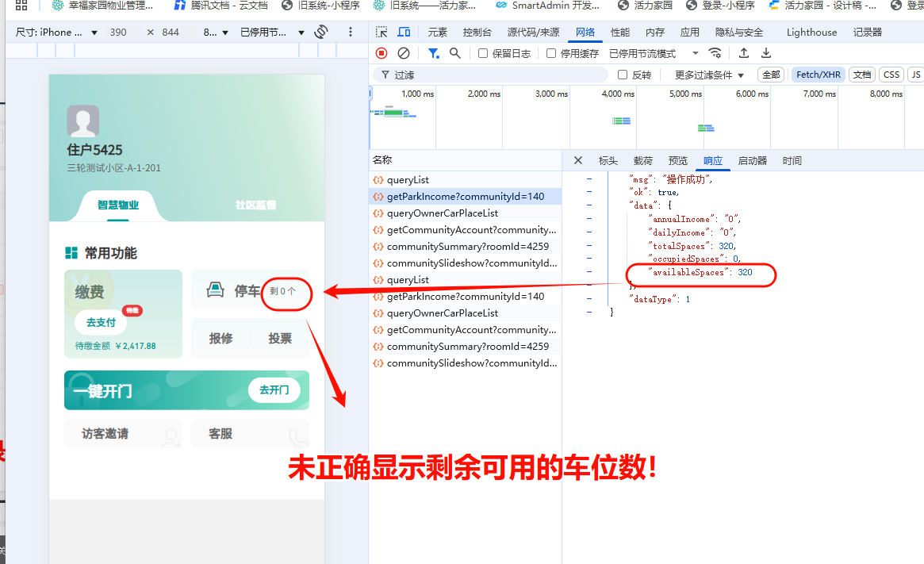Click the import HAR upload icon
Image resolution: width=924 pixels, height=564 pixels.
tap(744, 53)
